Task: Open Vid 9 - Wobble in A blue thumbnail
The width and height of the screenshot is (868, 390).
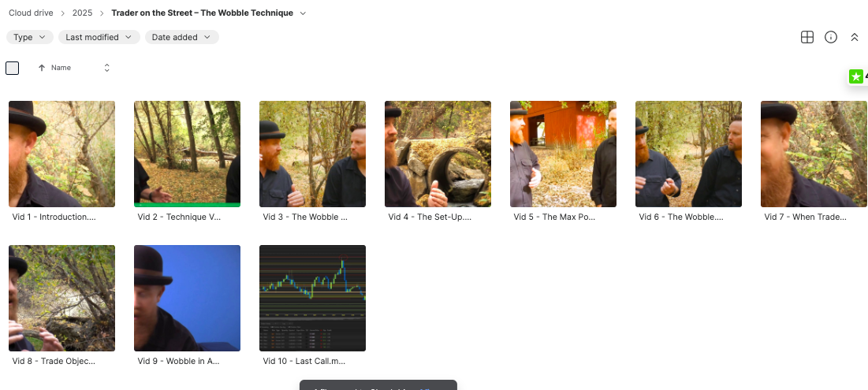Action: point(187,298)
